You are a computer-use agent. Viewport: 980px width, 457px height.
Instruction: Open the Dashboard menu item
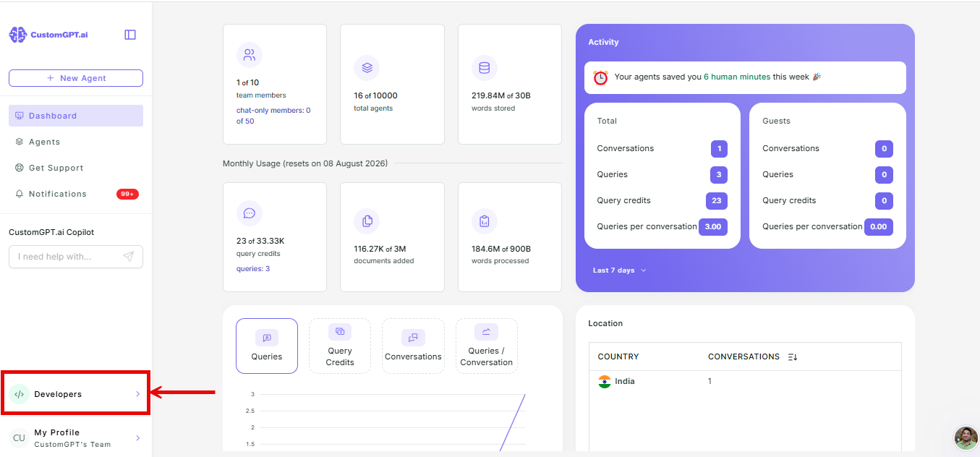76,116
